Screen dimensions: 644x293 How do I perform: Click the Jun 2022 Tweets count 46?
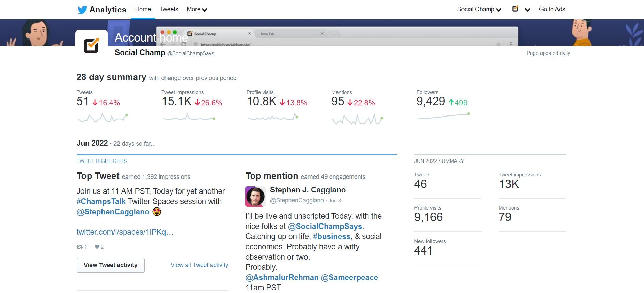(x=421, y=184)
